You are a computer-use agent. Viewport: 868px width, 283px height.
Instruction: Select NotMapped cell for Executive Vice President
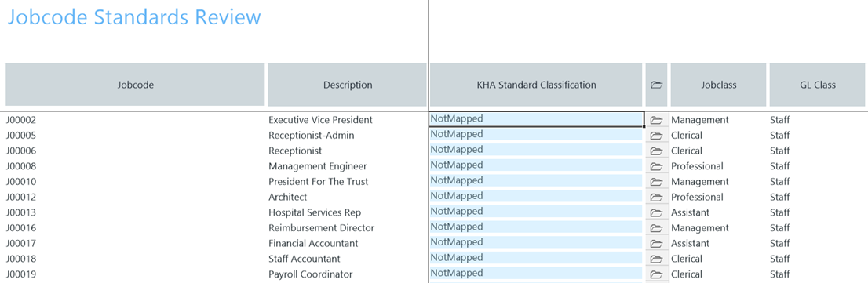click(536, 119)
